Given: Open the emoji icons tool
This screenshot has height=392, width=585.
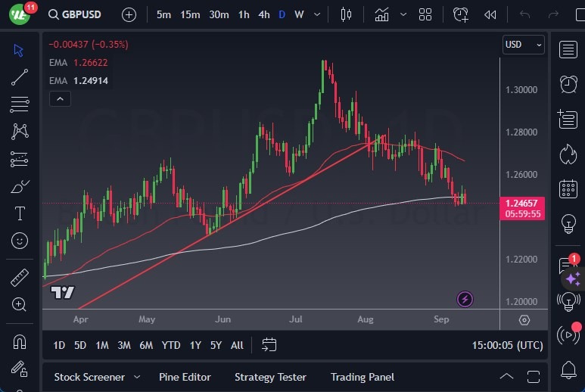Looking at the screenshot, I should tap(20, 241).
